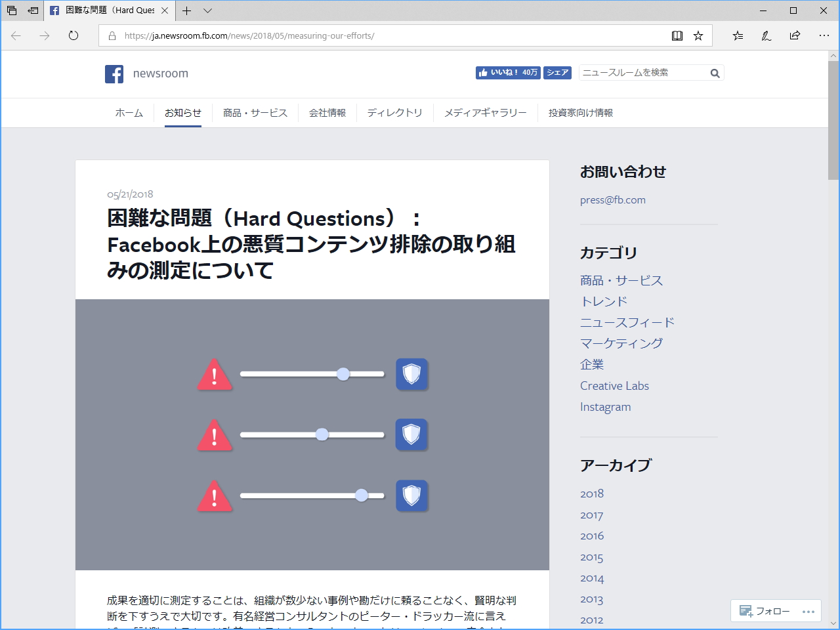The width and height of the screenshot is (840, 630).
Task: Open the Hub favorites list icon
Action: pos(737,36)
